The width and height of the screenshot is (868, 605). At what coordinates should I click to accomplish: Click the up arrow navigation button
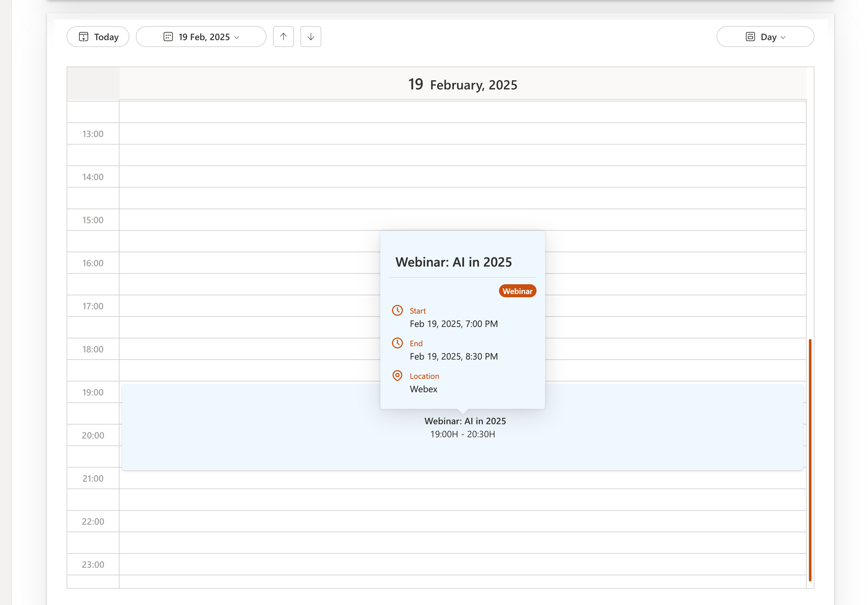[x=283, y=37]
